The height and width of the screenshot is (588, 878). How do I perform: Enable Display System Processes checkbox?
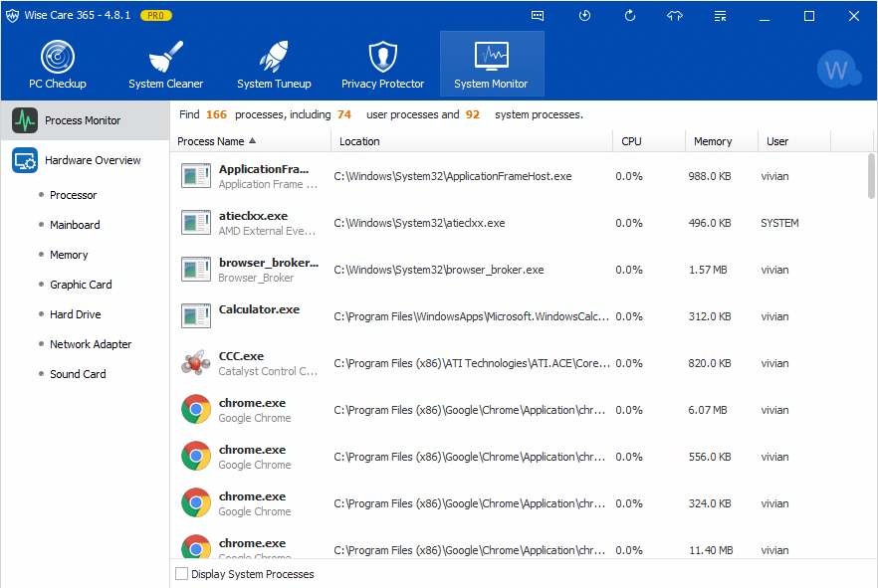tap(181, 574)
